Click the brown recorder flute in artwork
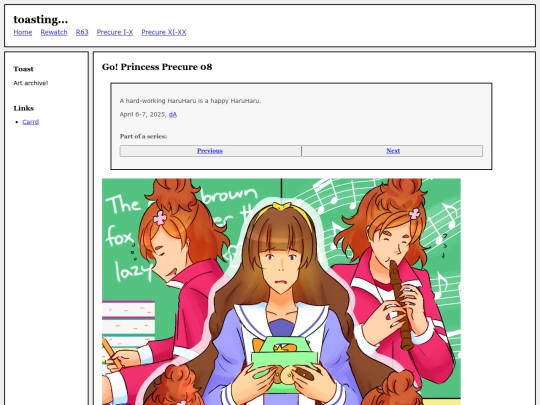 point(400,305)
